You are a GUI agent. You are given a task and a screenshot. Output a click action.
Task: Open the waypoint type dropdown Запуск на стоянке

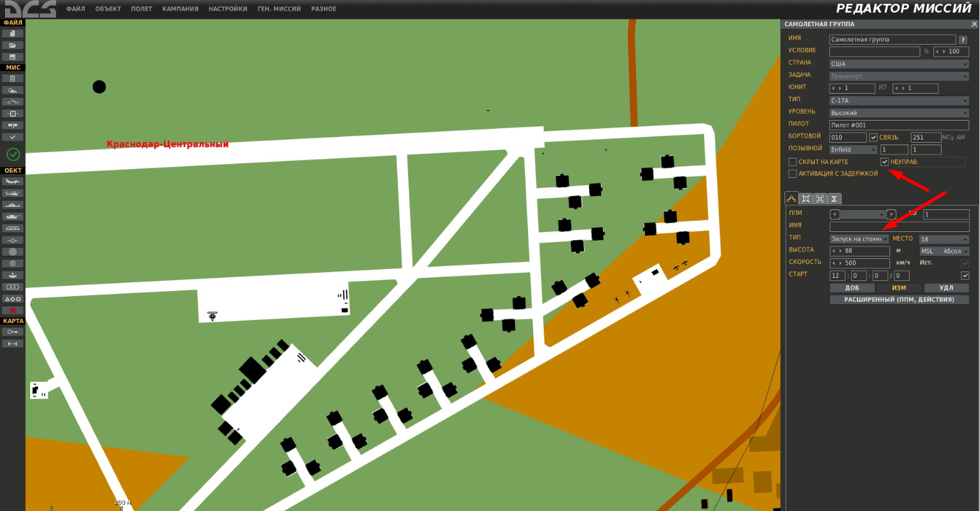(x=859, y=239)
